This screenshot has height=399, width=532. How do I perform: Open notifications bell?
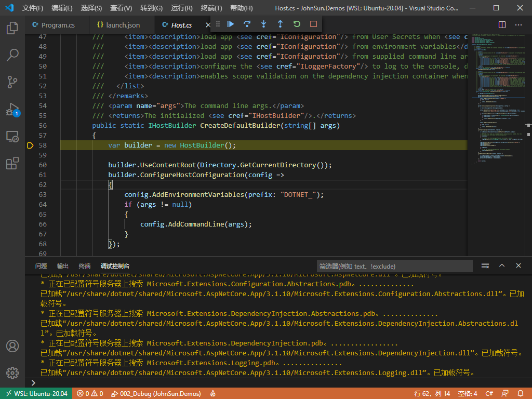[521, 394]
